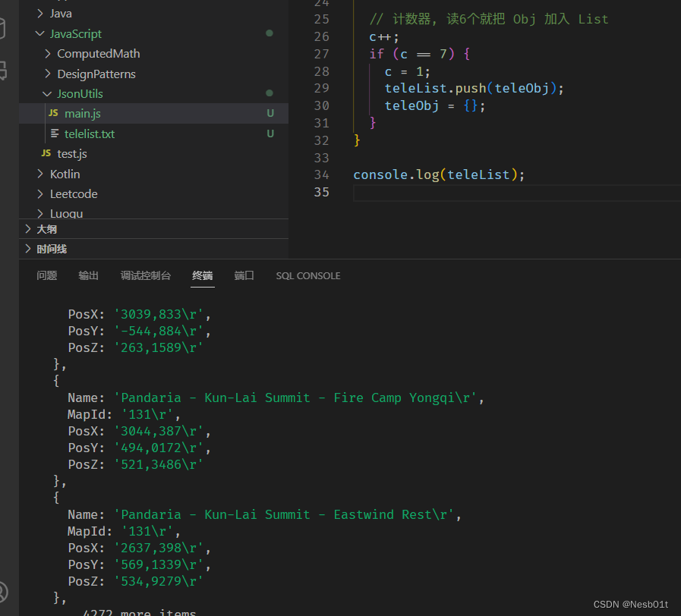Image resolution: width=681 pixels, height=616 pixels.
Task: Click line number 34 in the gutter
Action: 321,175
